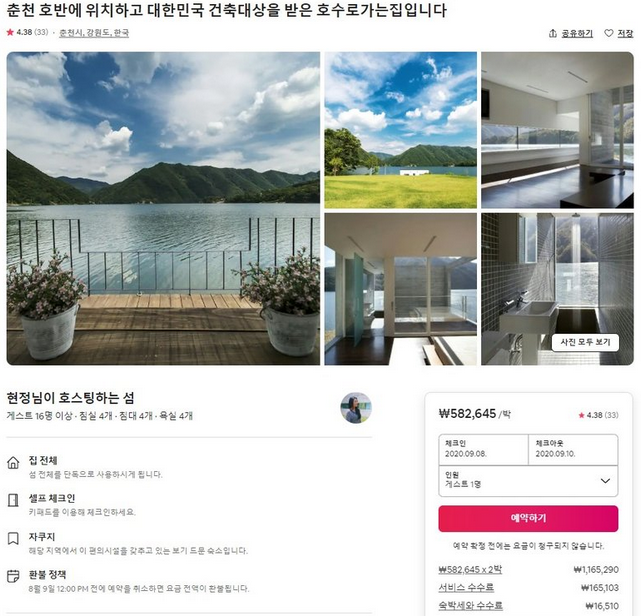The width and height of the screenshot is (641, 616).
Task: Expand the guest count dropdown chevron
Action: click(605, 481)
